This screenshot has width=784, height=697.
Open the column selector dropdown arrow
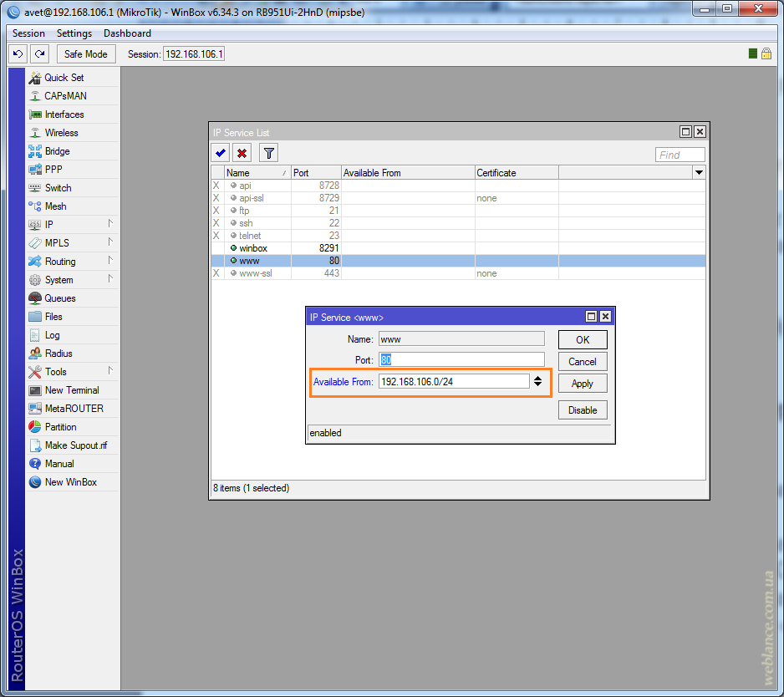(x=699, y=173)
